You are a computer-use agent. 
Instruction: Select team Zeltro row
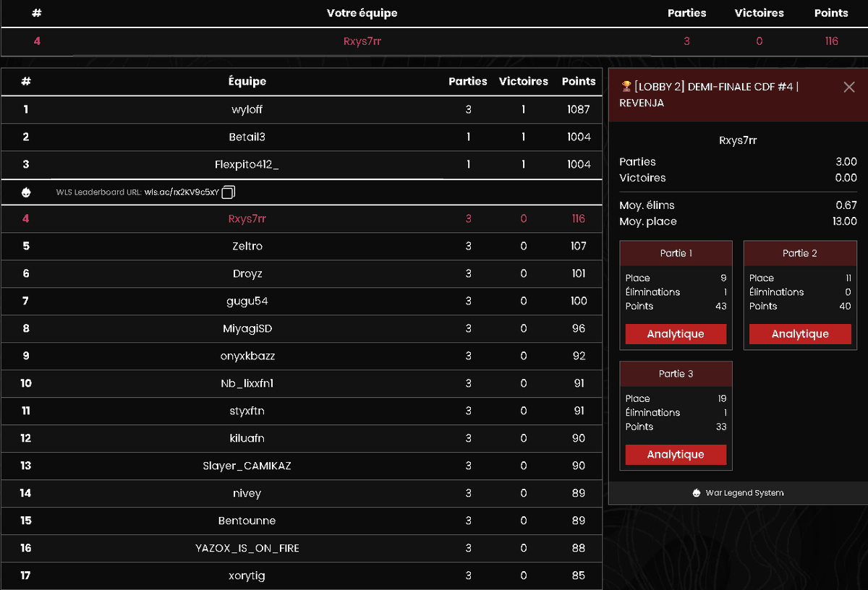(x=302, y=247)
